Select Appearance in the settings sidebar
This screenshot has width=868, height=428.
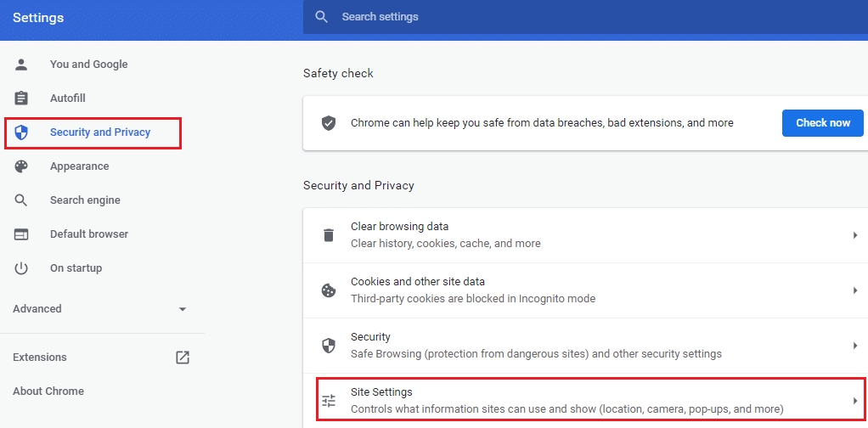pos(79,166)
